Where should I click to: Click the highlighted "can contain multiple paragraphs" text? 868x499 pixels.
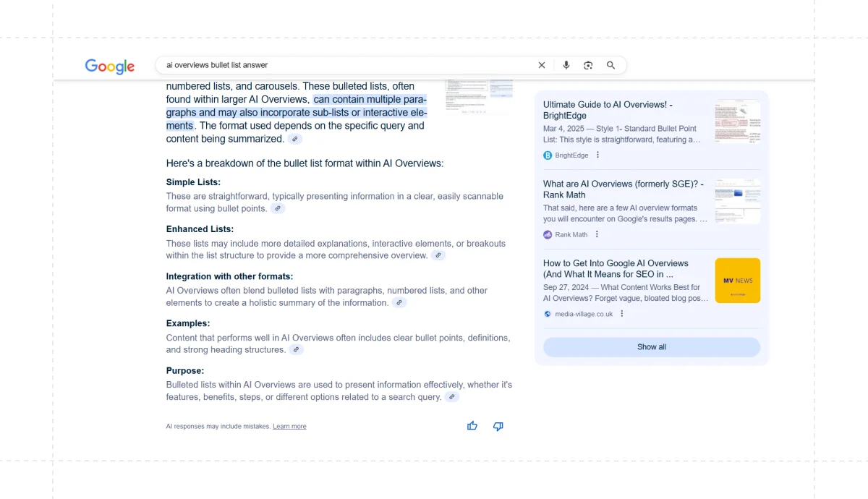tap(297, 112)
